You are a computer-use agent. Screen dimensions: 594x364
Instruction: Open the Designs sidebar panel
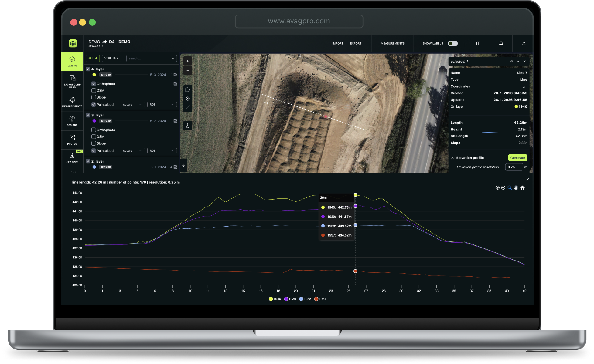tap(72, 120)
